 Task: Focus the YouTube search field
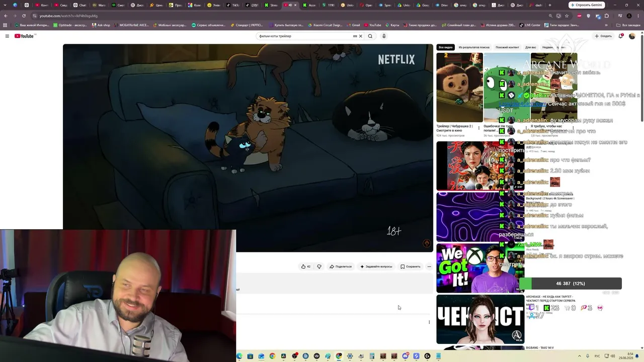(x=305, y=36)
